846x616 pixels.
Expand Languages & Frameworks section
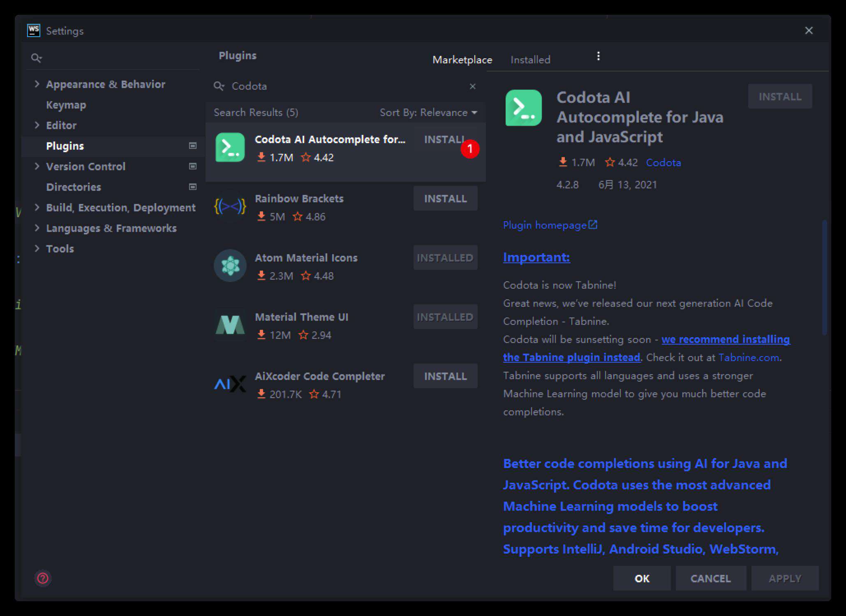click(37, 228)
